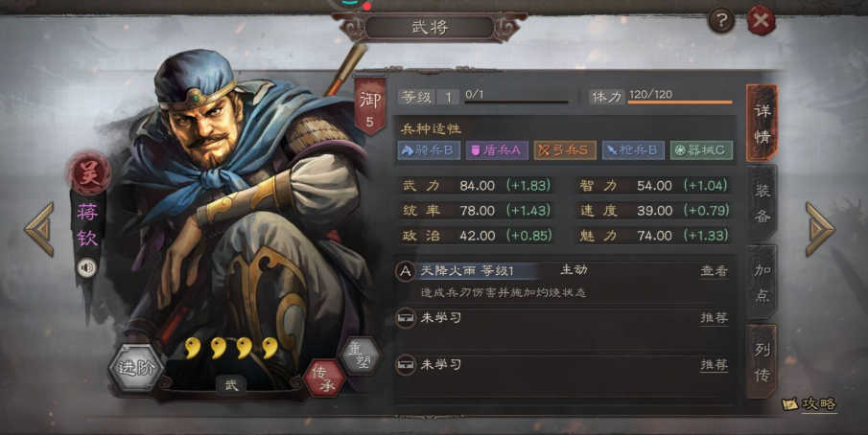Tap the 重塑 hexagon icon
The height and width of the screenshot is (435, 868).
coord(361,355)
